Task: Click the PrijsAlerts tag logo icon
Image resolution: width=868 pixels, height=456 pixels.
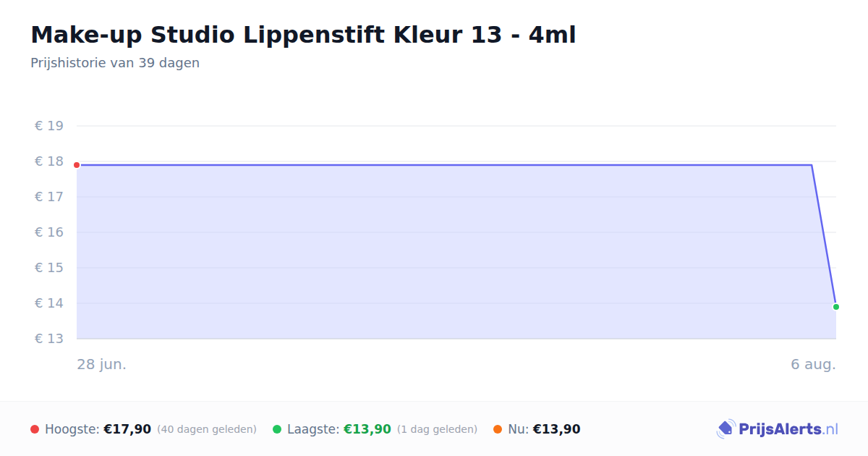Action: (726, 429)
